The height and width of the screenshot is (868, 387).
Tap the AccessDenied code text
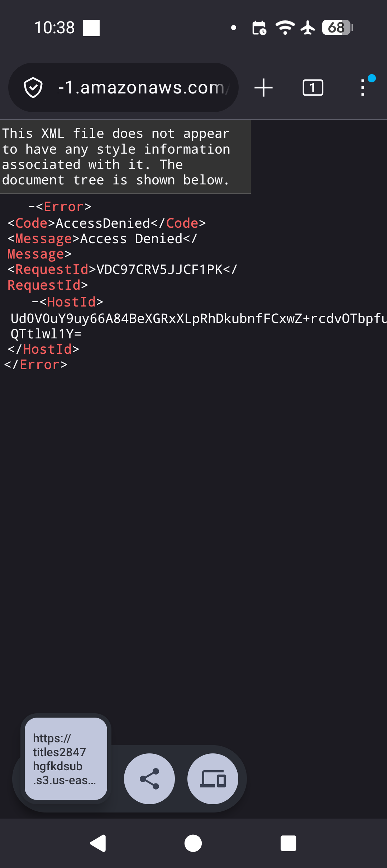coord(103,223)
